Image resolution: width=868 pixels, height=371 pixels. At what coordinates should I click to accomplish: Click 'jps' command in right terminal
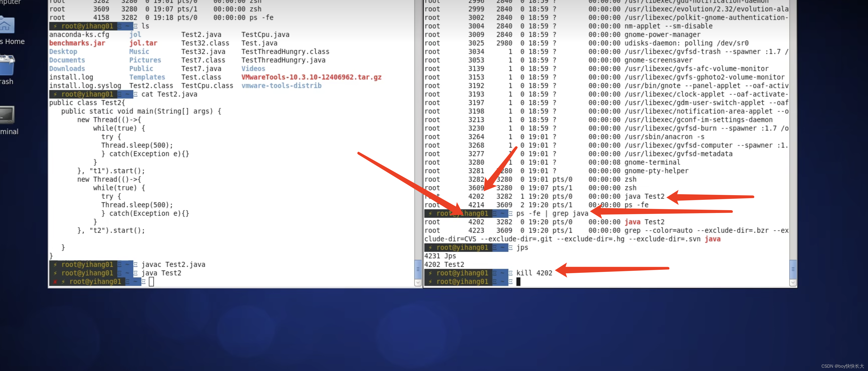[522, 248]
